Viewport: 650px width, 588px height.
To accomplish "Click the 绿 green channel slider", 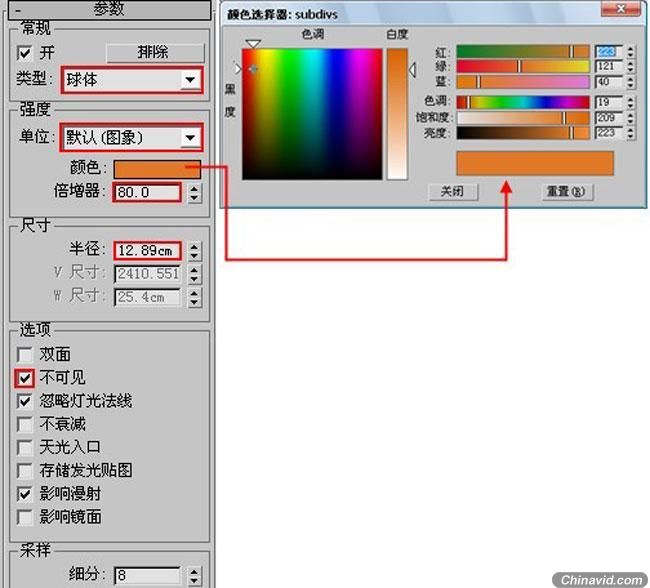I will click(523, 66).
